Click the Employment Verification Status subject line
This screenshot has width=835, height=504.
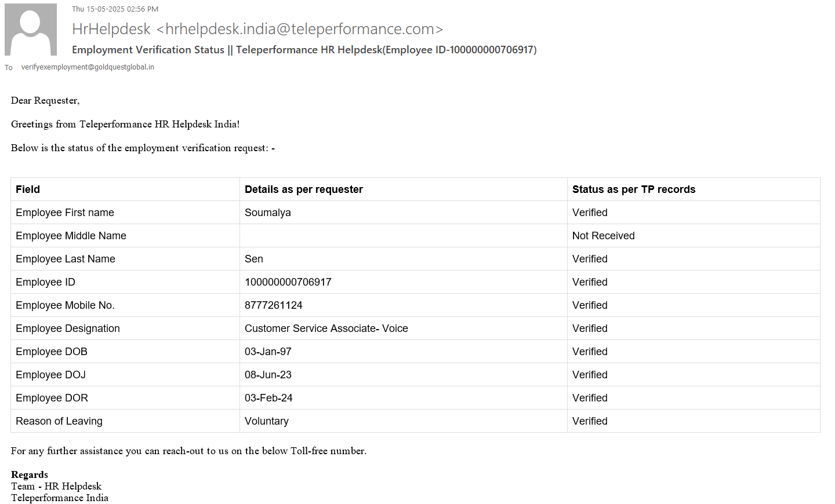(x=304, y=50)
